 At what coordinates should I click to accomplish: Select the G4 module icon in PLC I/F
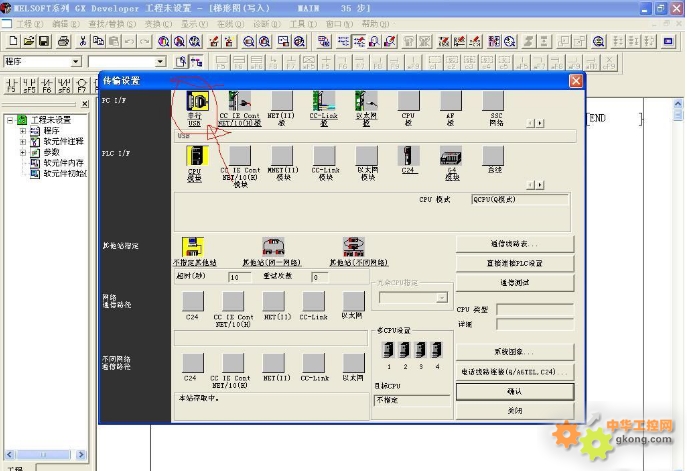(x=451, y=156)
